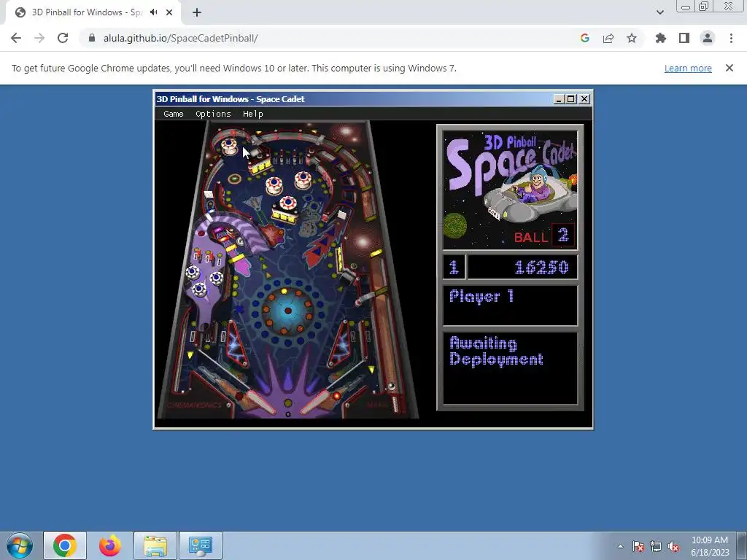Open the Extensions puzzle icon

(660, 38)
